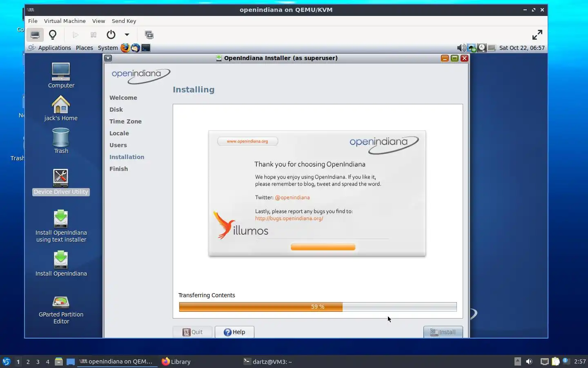588x368 pixels.
Task: Select openindiana on QEMU taskbar entry
Action: point(117,361)
